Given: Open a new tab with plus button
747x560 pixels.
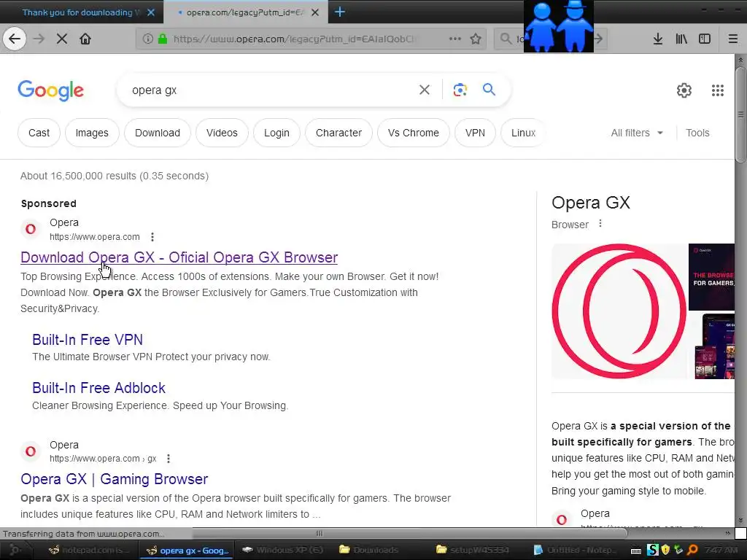Looking at the screenshot, I should point(340,12).
